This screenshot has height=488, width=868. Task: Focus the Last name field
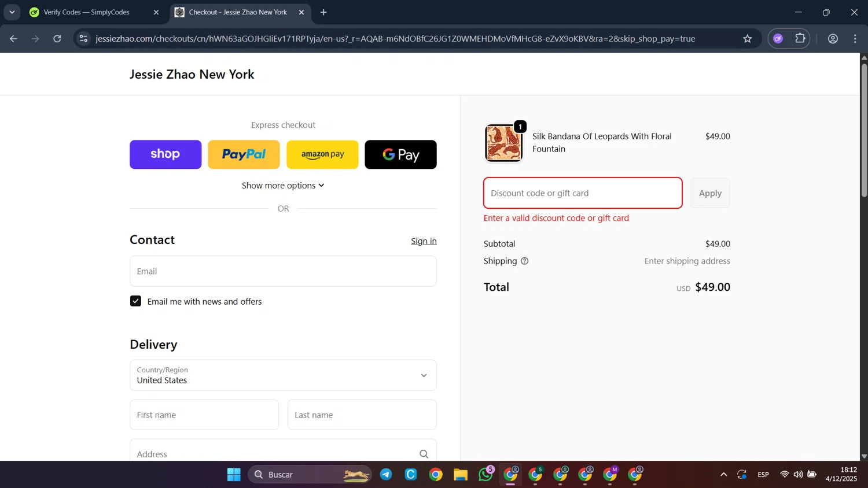(362, 415)
